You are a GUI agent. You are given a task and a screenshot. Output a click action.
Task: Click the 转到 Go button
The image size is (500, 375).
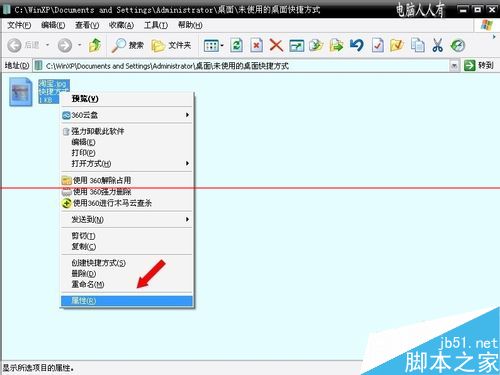[478, 65]
